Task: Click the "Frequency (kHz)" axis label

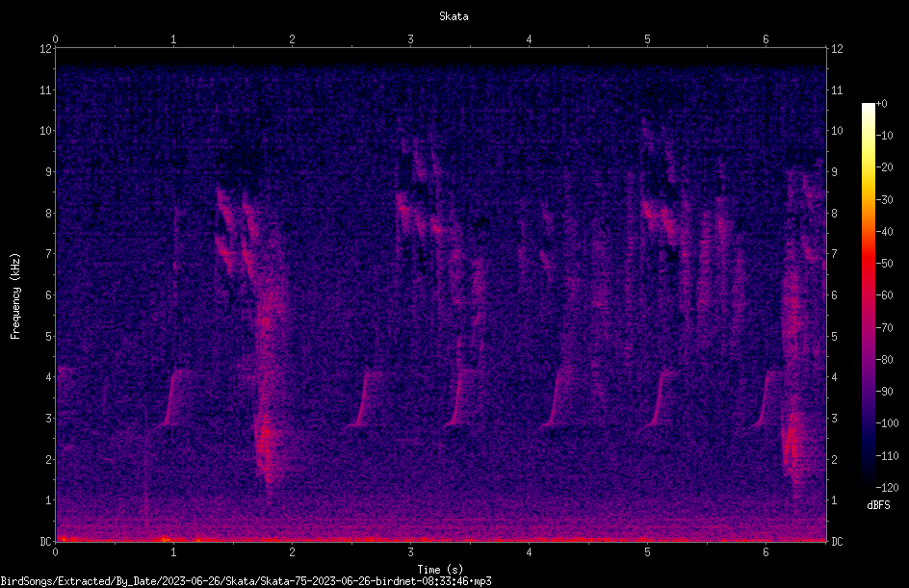Action: click(x=15, y=296)
